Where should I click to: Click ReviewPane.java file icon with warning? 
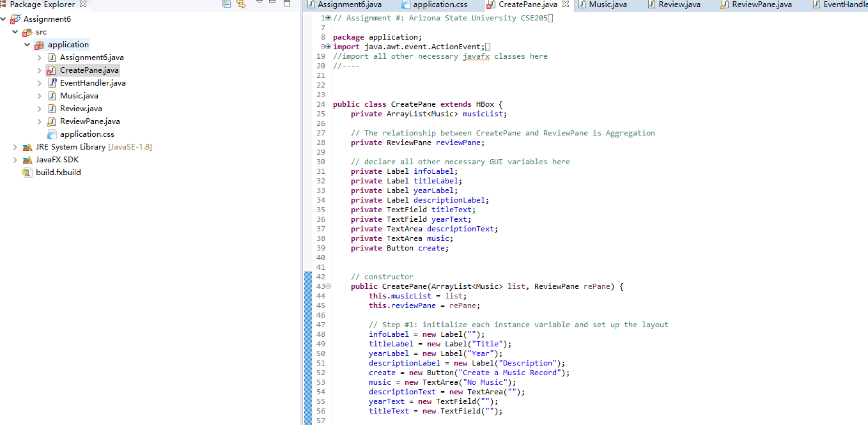tap(52, 121)
